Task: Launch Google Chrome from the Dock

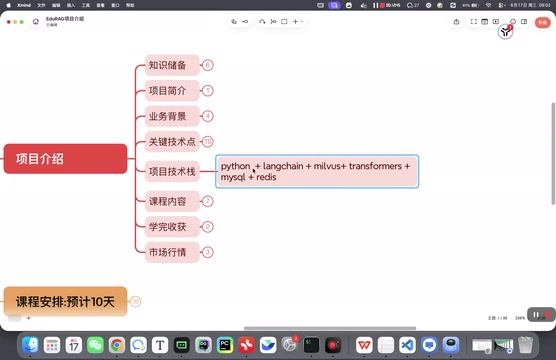Action: (117, 345)
